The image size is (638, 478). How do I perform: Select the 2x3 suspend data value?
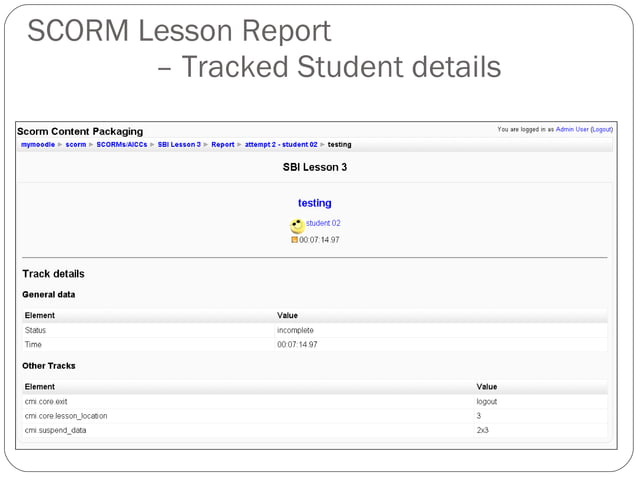click(x=483, y=430)
